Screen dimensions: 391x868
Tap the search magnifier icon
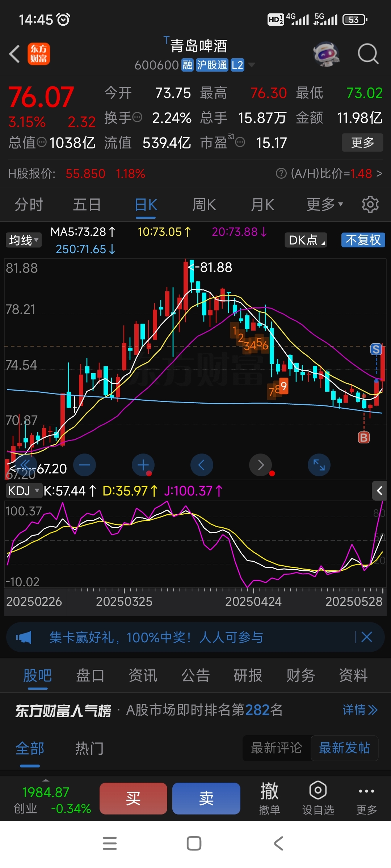pos(368,54)
